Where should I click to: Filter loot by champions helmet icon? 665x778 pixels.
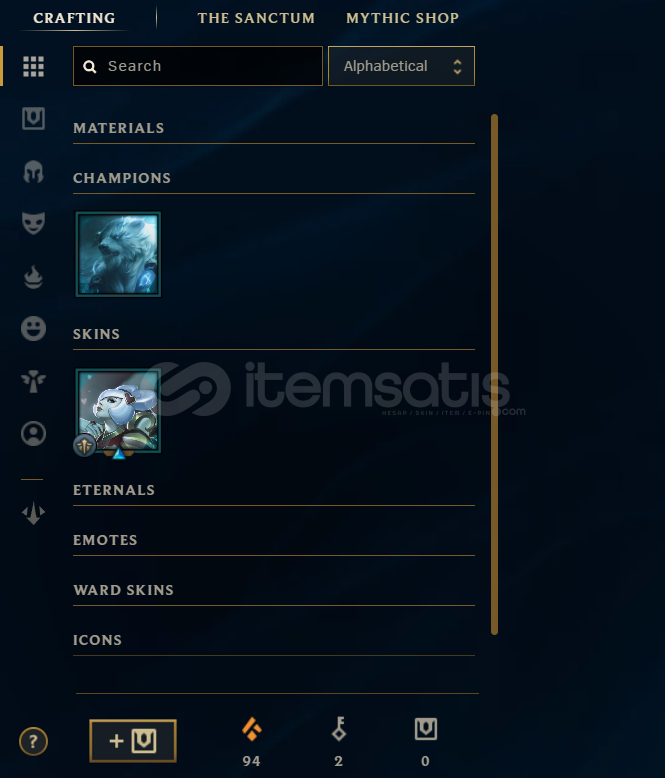click(33, 172)
